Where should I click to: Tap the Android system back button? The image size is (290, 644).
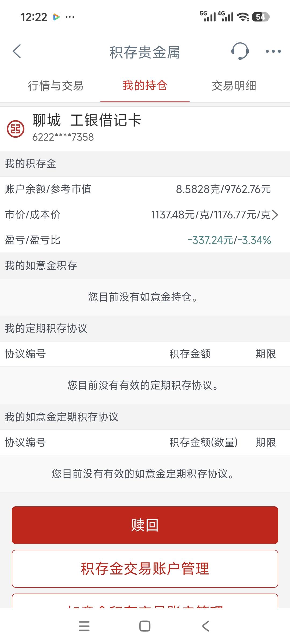coord(205,626)
